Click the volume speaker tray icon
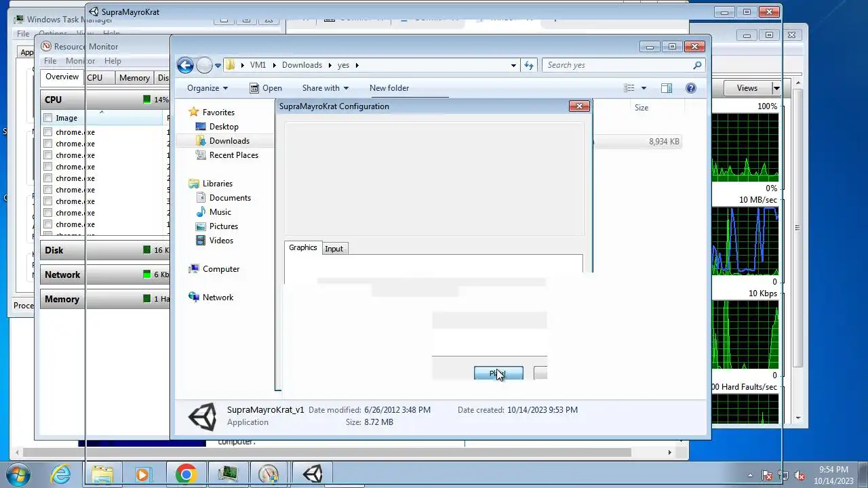 800,476
